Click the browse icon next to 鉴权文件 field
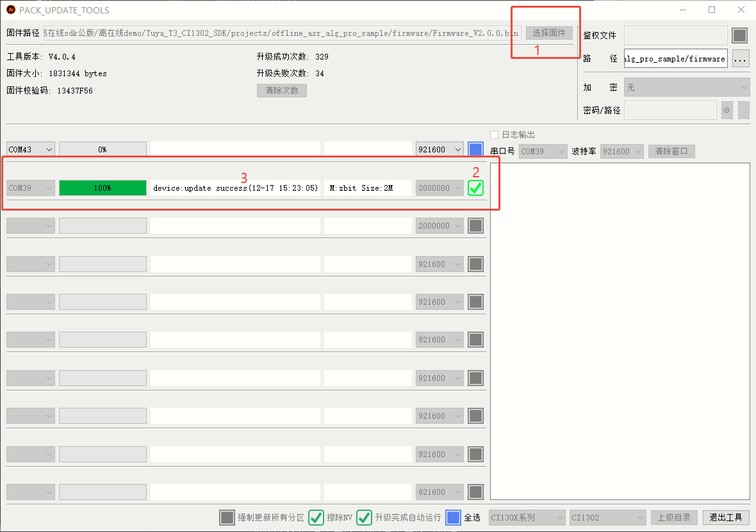This screenshot has height=532, width=756. (x=739, y=35)
